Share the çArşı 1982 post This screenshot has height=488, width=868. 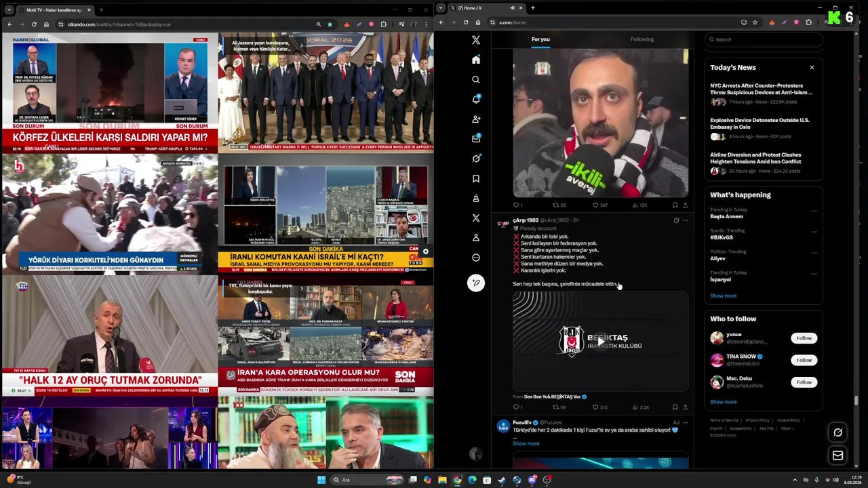click(685, 407)
